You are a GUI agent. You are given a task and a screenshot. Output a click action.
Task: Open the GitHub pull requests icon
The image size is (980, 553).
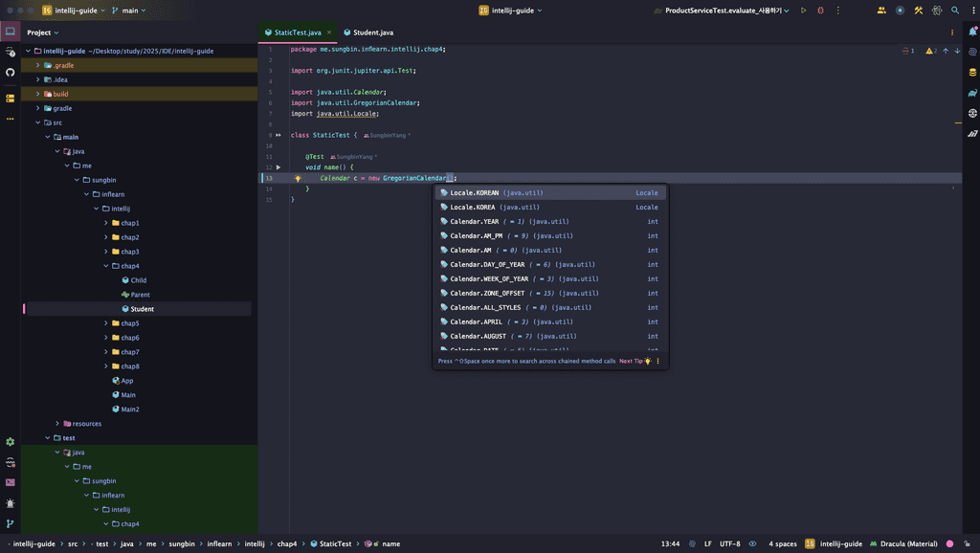(x=10, y=73)
